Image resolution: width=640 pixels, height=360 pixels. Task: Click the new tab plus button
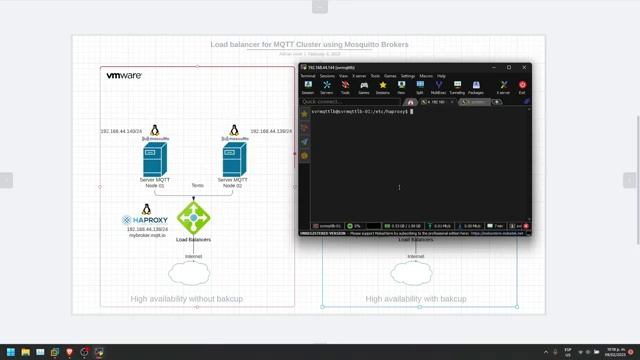(x=497, y=102)
